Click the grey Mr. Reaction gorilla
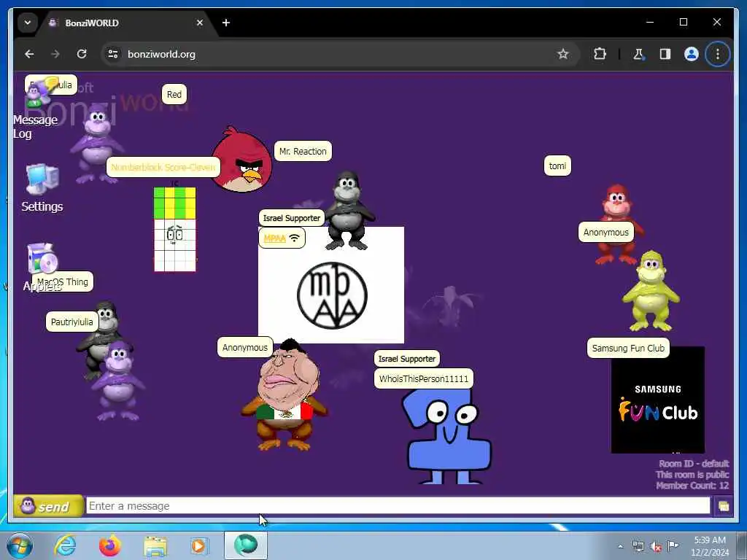 tap(349, 211)
